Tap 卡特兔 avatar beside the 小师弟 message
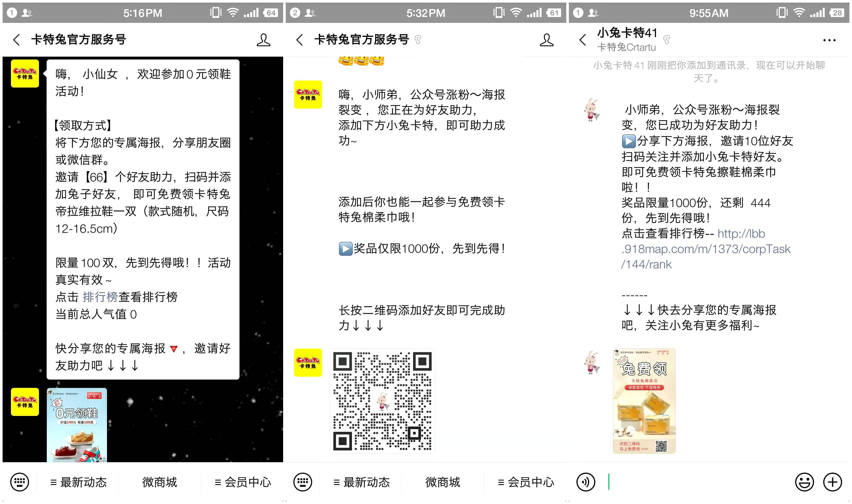Screen dimensions: 852x504 (x=308, y=94)
